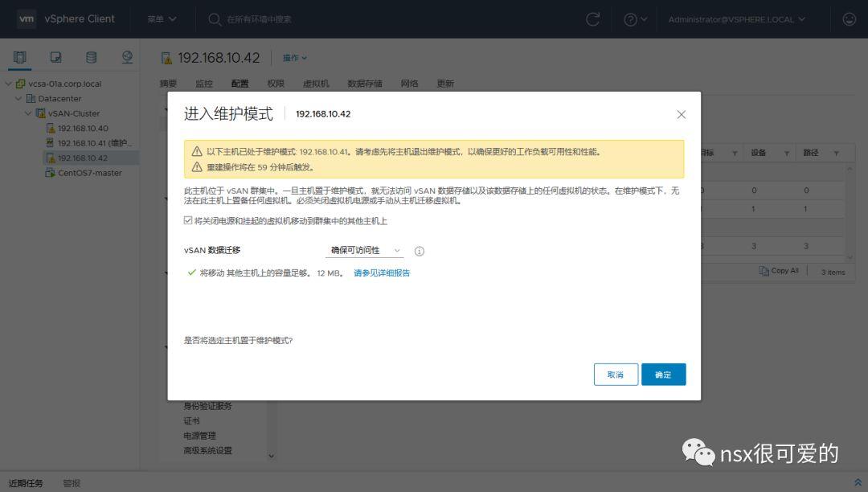Viewport: 868px width, 492px height.
Task: Collapse the vSAN-Cluster tree node
Action: (x=28, y=113)
